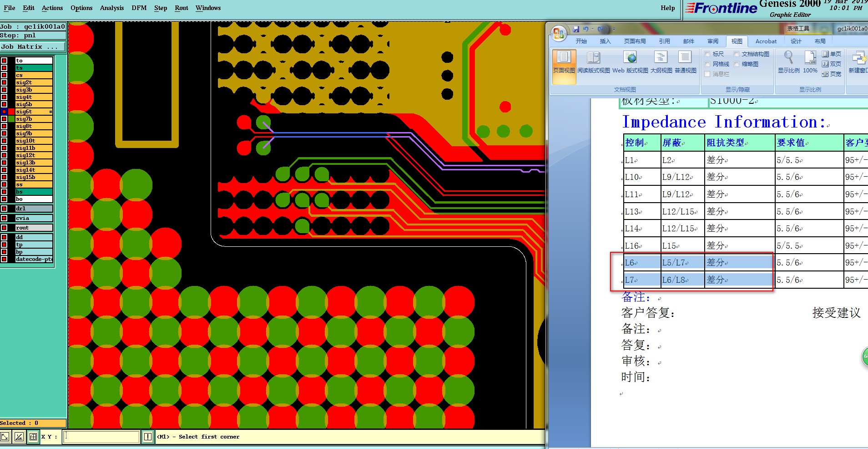Toggle display box for layer drl
Screen dimensions: 868x449
coord(4,209)
